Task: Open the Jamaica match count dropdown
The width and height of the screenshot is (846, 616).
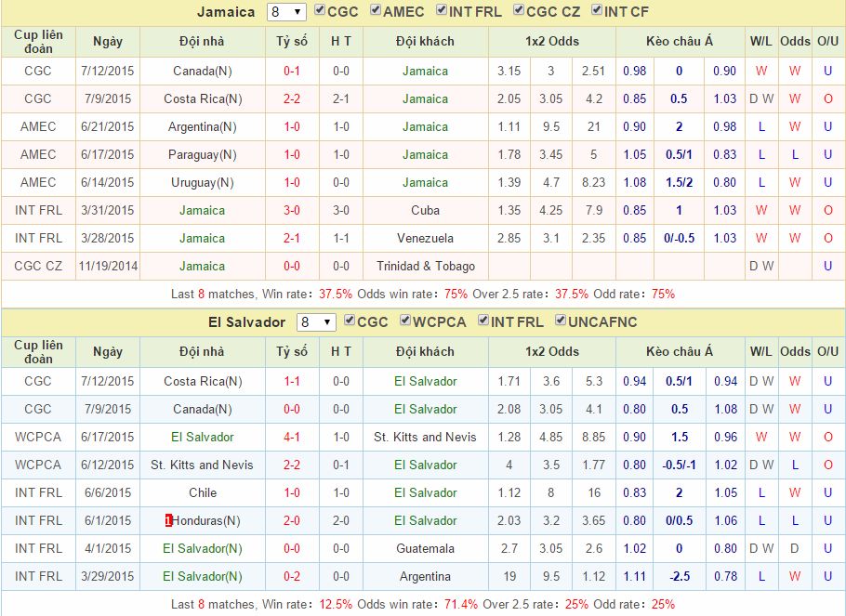Action: click(286, 12)
